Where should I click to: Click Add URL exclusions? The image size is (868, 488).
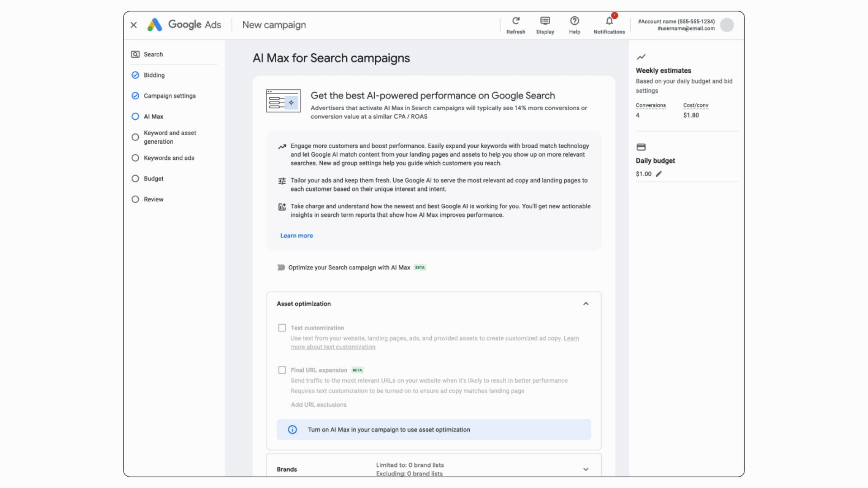pyautogui.click(x=318, y=404)
